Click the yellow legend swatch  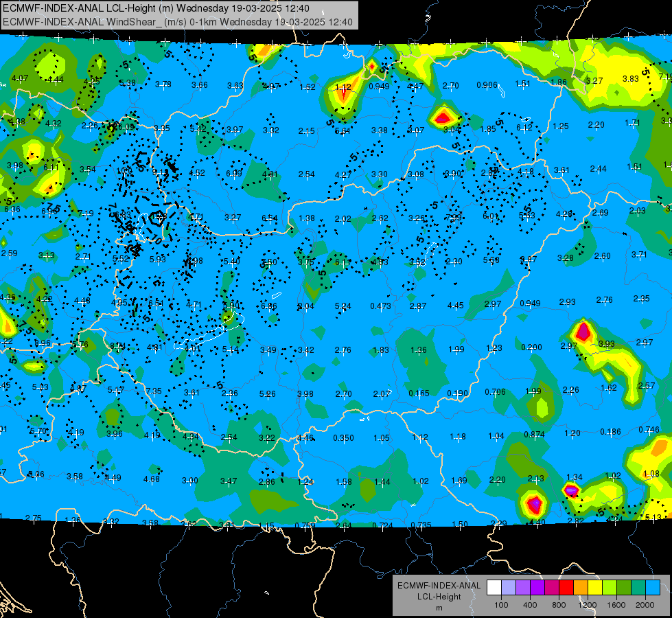click(x=595, y=587)
